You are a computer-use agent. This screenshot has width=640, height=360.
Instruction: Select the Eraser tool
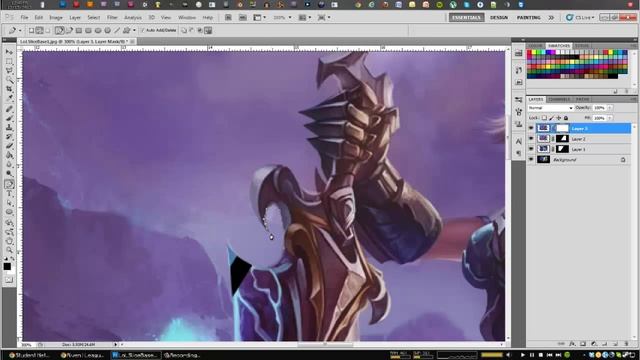(9, 146)
